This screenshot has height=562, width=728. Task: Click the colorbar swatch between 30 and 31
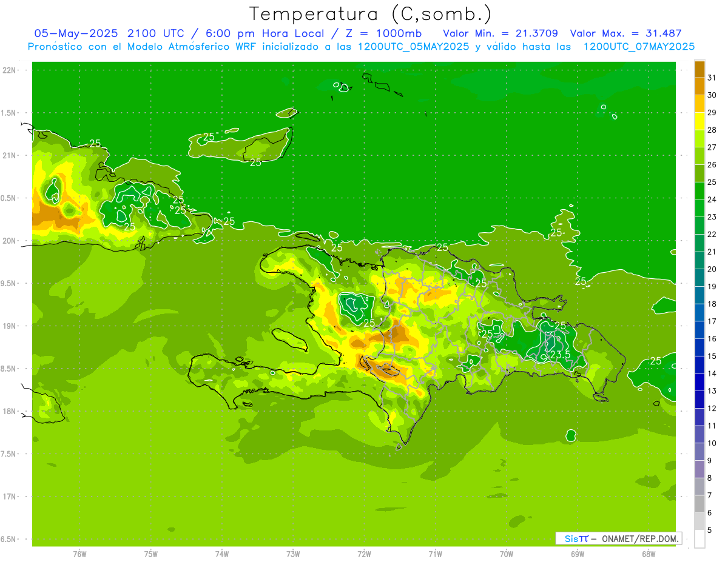(699, 86)
